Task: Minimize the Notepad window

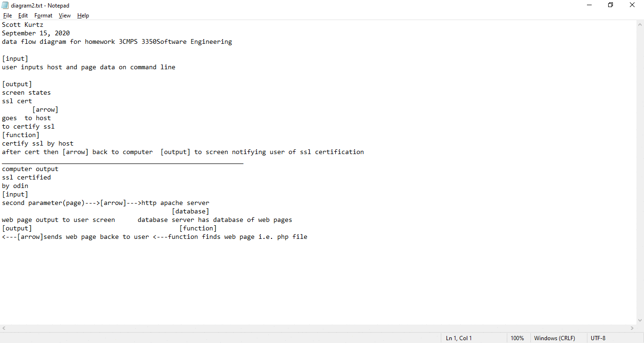Action: click(589, 5)
